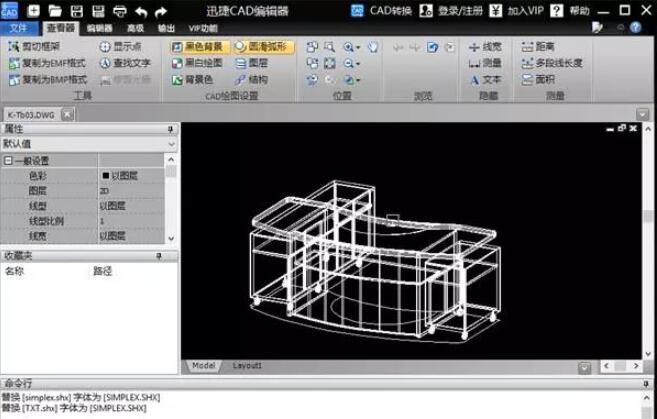Open the document tab list dropdown

(642, 114)
